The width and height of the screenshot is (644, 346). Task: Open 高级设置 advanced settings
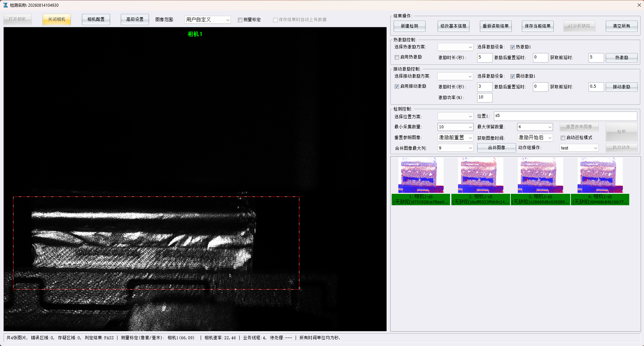pyautogui.click(x=135, y=19)
